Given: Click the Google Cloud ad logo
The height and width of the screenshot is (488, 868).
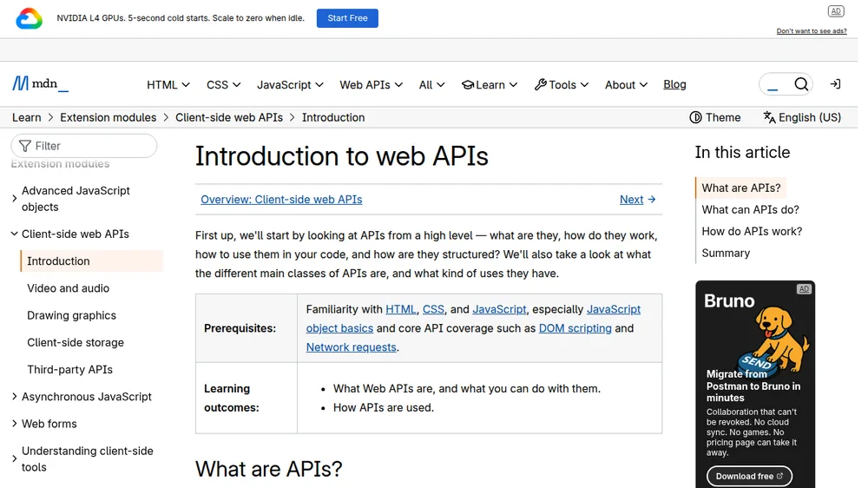Looking at the screenshot, I should click(29, 18).
